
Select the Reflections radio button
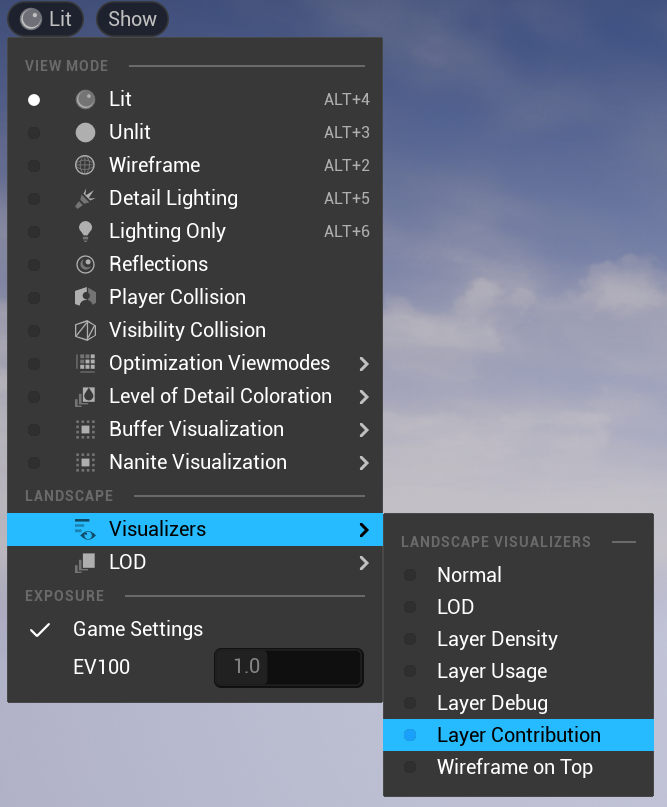tap(34, 265)
